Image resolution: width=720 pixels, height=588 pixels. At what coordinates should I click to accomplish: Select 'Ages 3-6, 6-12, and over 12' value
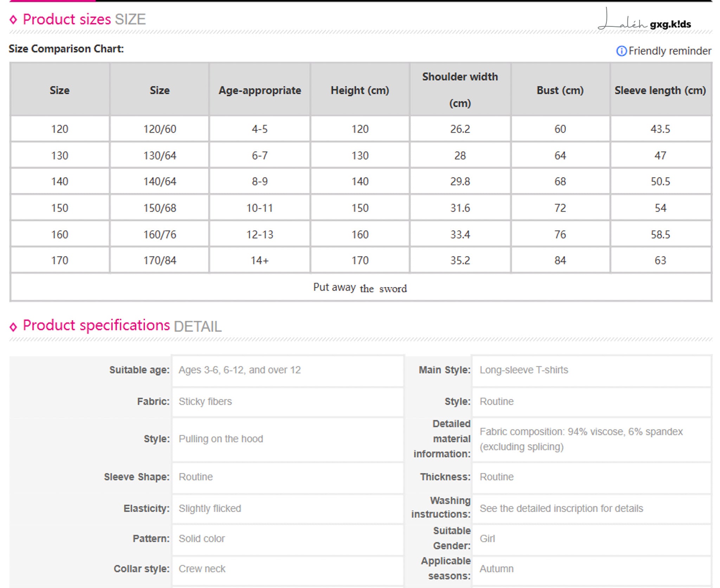coord(240,370)
